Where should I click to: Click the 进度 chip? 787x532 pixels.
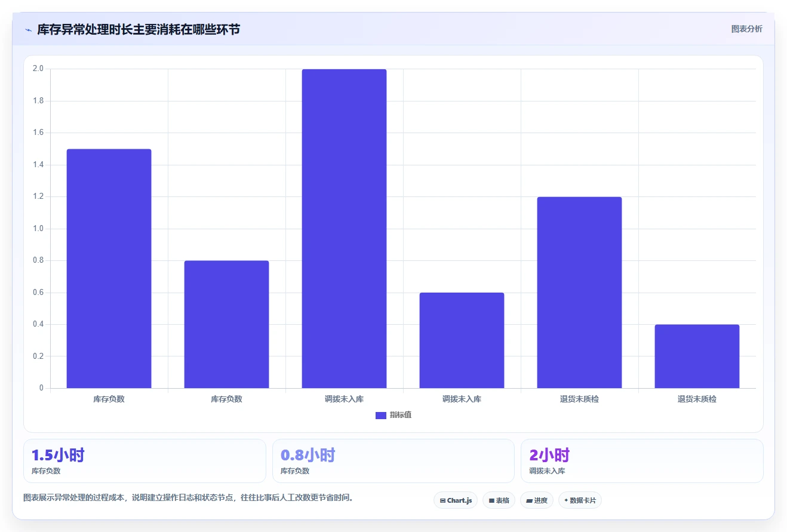[537, 500]
